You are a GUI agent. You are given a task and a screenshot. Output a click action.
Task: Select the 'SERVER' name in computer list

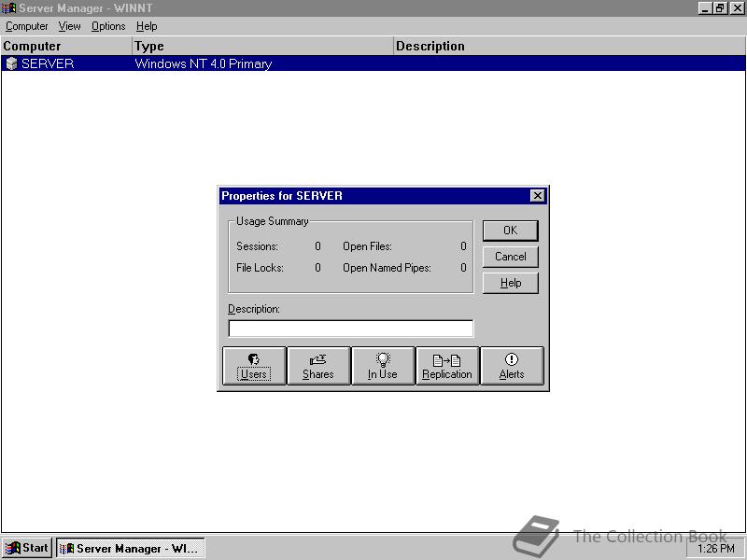[x=48, y=63]
